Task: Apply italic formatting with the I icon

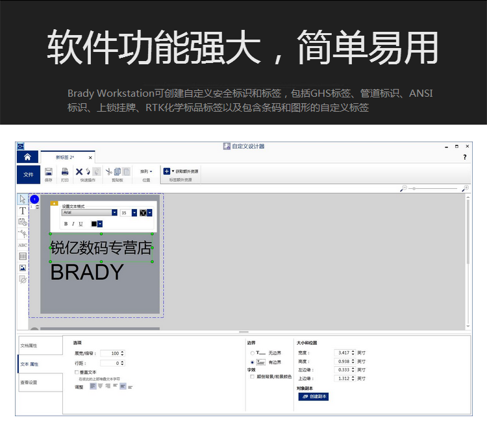Action: point(73,224)
